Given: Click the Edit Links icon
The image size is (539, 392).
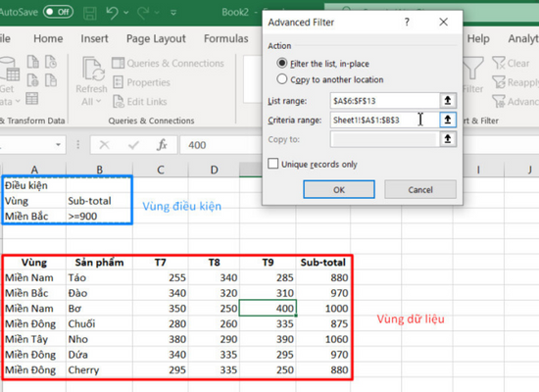Looking at the screenshot, I should tap(119, 102).
